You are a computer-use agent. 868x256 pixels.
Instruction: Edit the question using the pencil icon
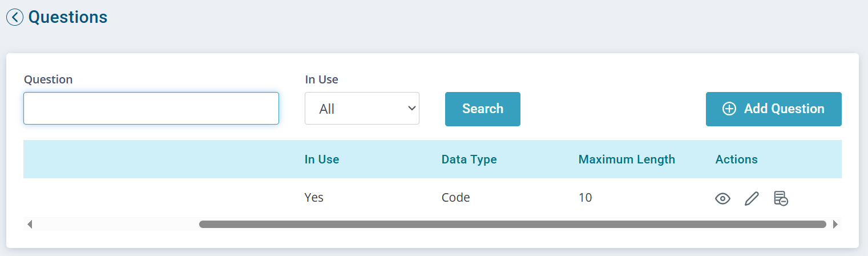(752, 199)
